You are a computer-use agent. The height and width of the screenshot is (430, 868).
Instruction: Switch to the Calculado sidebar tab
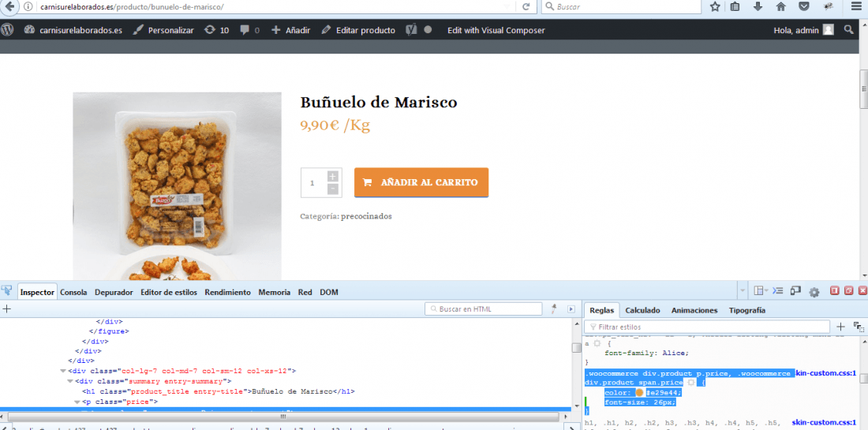pyautogui.click(x=642, y=310)
